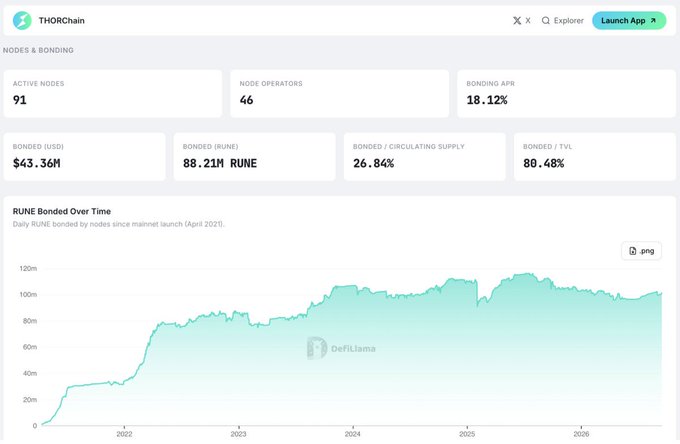Viewport: 680px width, 444px height.
Task: Click the 80m y-axis label
Action: point(30,321)
